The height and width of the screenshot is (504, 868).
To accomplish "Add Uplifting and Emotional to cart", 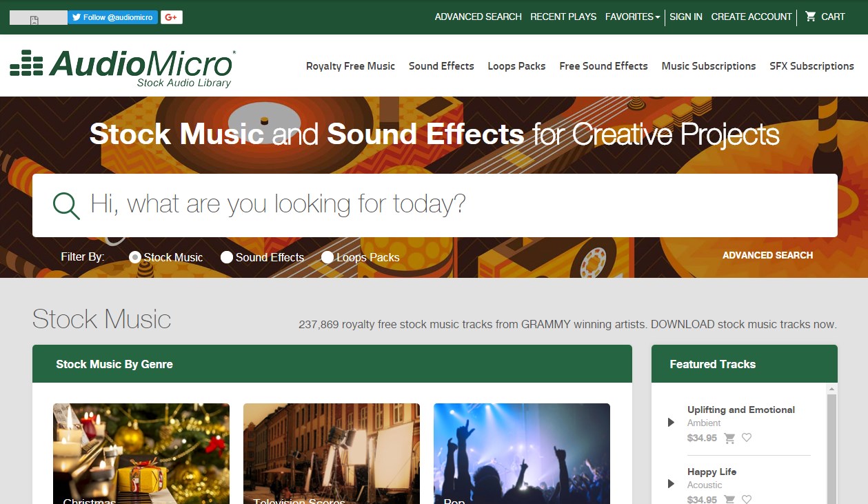I will point(729,438).
